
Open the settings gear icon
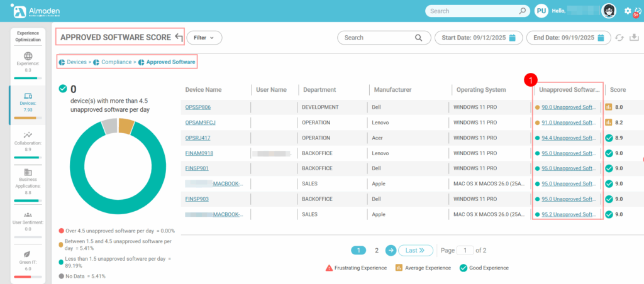[x=628, y=11]
